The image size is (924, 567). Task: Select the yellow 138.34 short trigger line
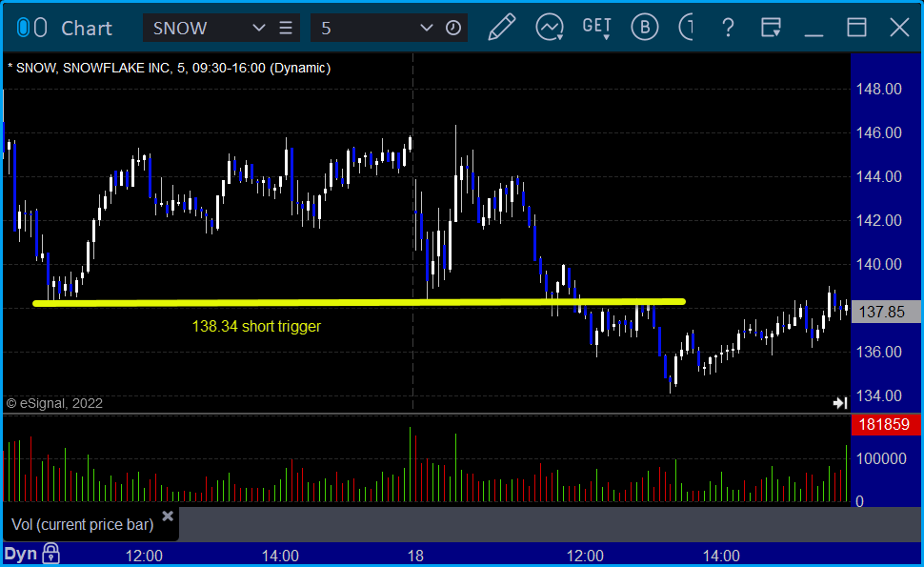[359, 302]
